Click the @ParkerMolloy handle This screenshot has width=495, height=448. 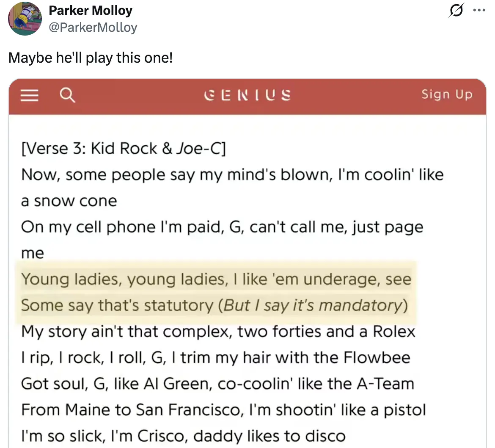93,28
